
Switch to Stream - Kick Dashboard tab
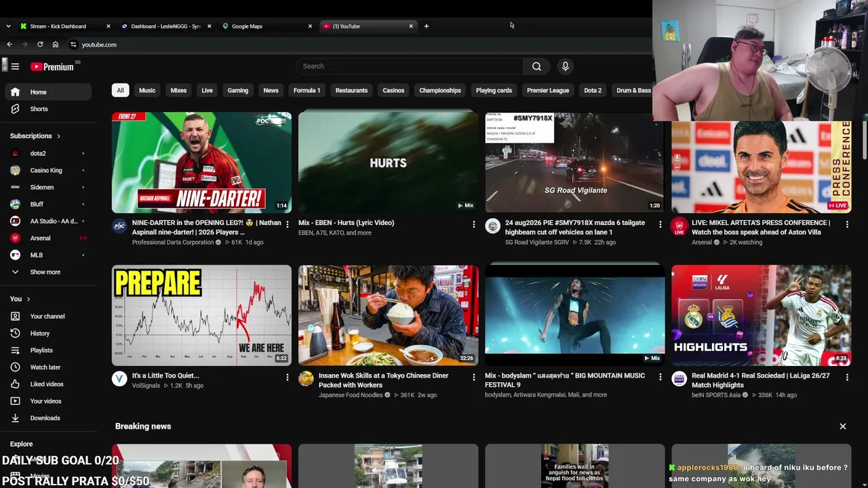(x=65, y=26)
